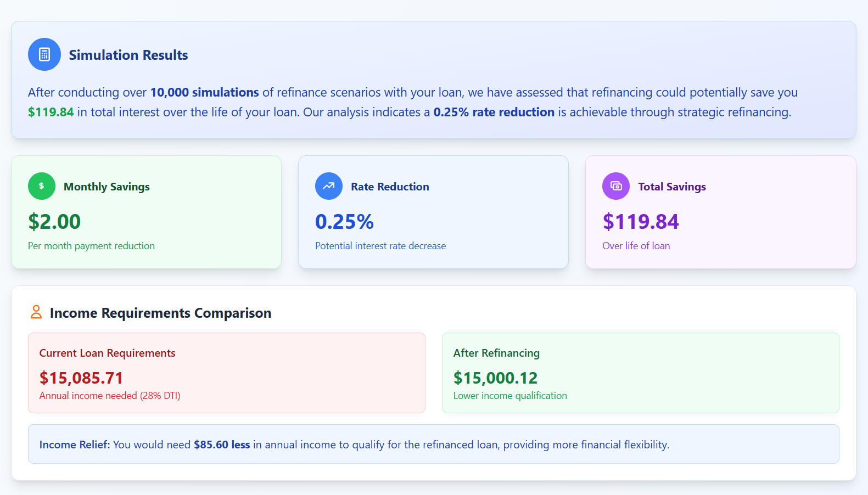Click the orange person icon near Income Requirements
The height and width of the screenshot is (495, 868).
pyautogui.click(x=36, y=312)
